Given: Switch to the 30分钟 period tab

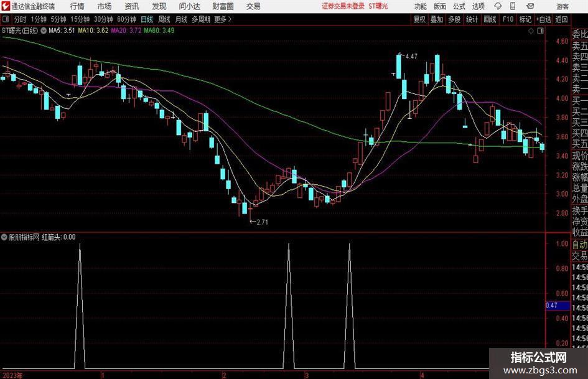Looking at the screenshot, I should coord(103,19).
